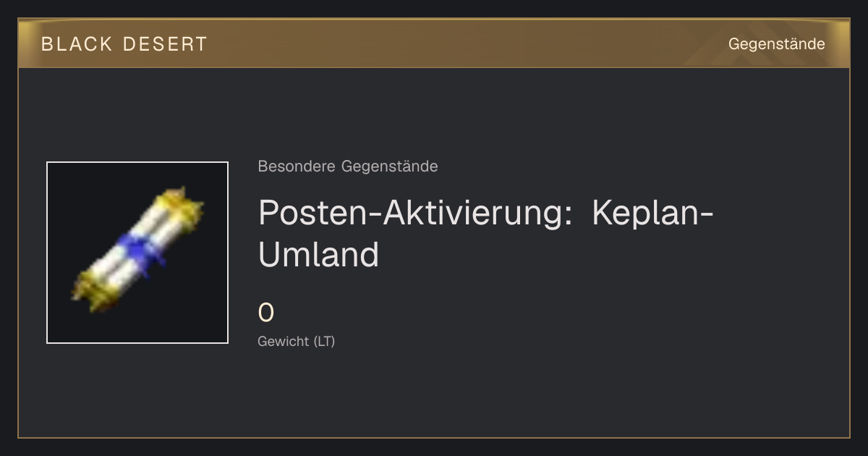
Task: Open the BLACK DESERT logo link
Action: pyautogui.click(x=124, y=44)
